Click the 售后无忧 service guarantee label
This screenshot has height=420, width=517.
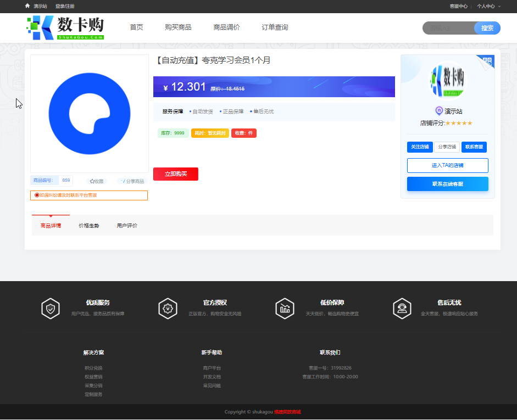point(262,111)
